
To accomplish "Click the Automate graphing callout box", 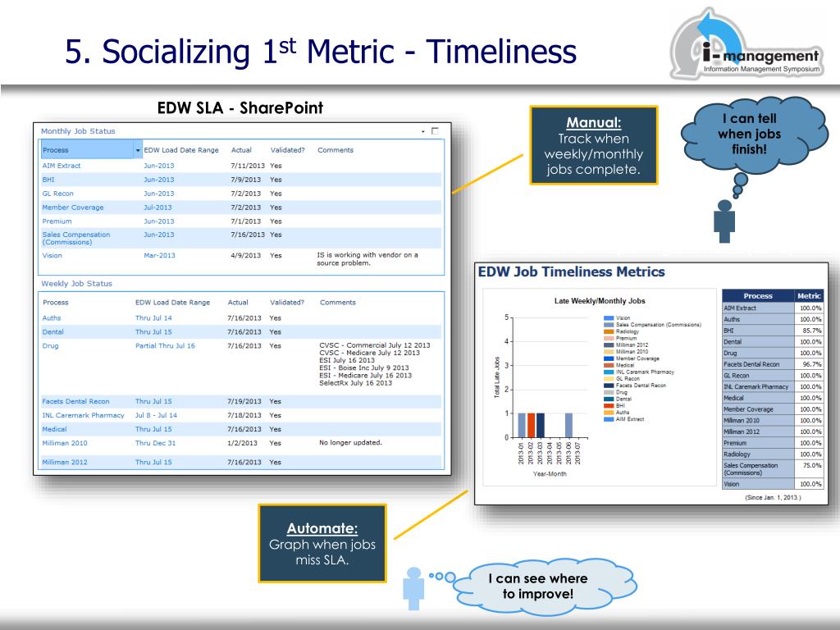I will coord(322,543).
